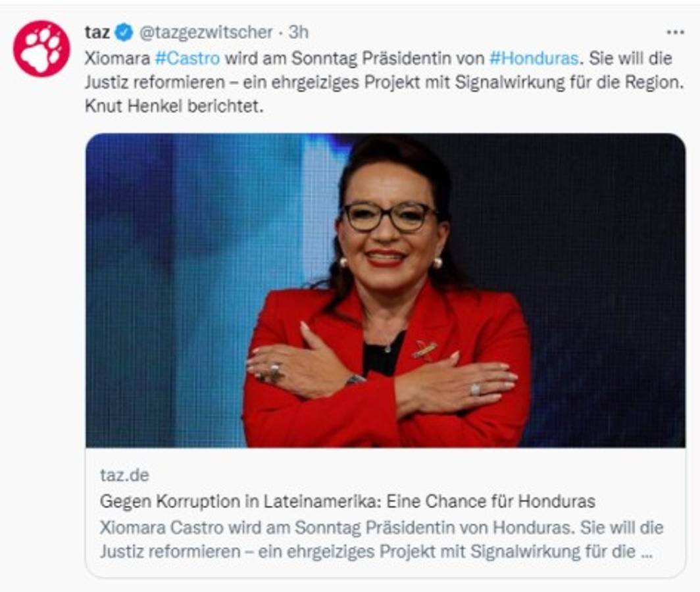Follow the #Castro hashtag

187,59
